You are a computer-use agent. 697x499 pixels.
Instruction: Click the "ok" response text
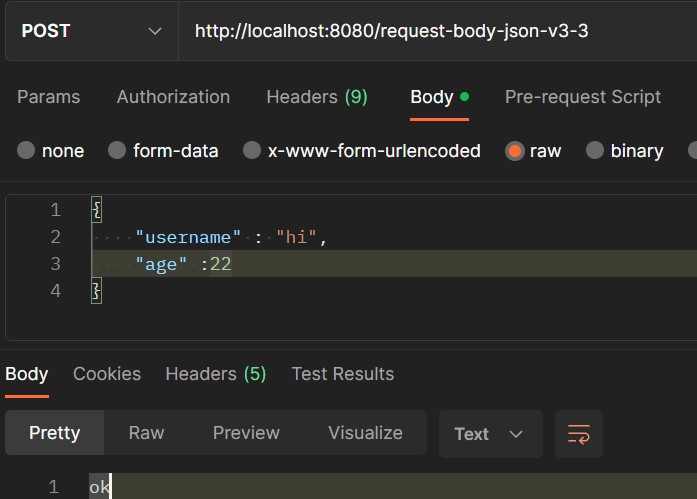pyautogui.click(x=100, y=487)
